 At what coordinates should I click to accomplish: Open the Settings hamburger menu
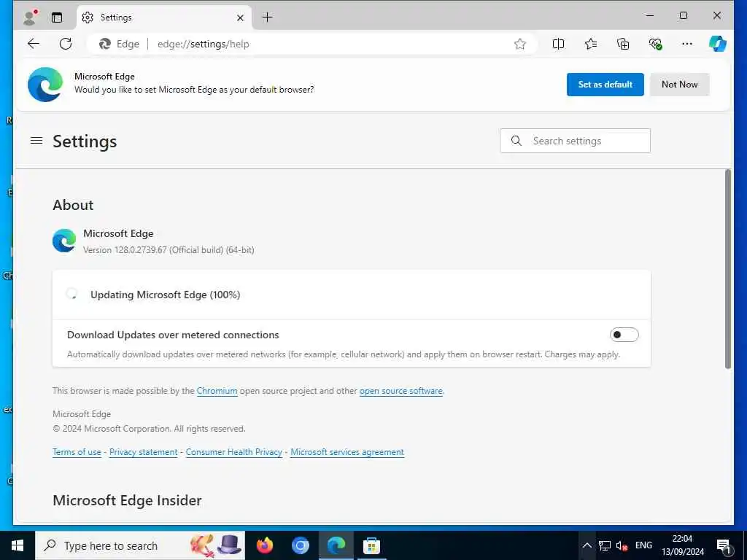(36, 141)
